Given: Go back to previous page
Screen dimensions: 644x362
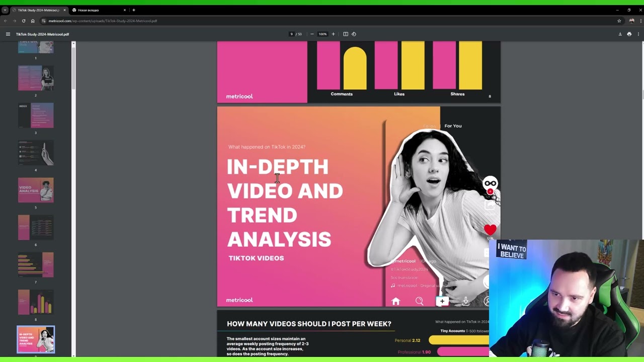Looking at the screenshot, I should (x=5, y=21).
